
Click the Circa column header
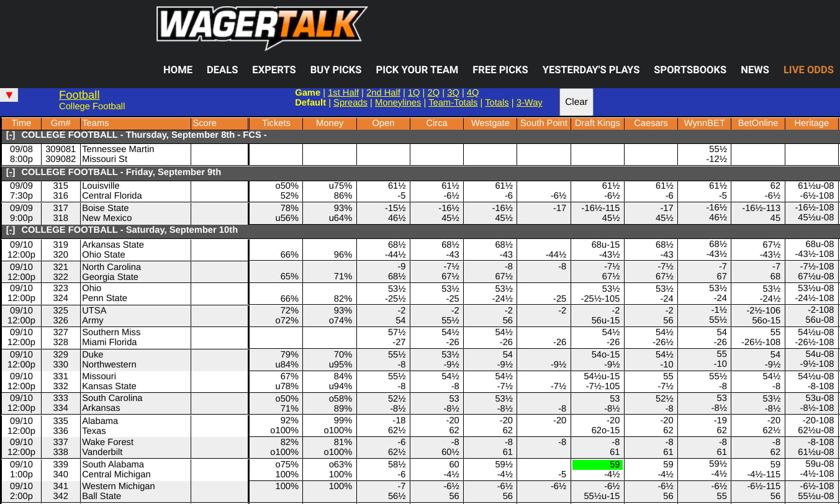[x=436, y=123]
